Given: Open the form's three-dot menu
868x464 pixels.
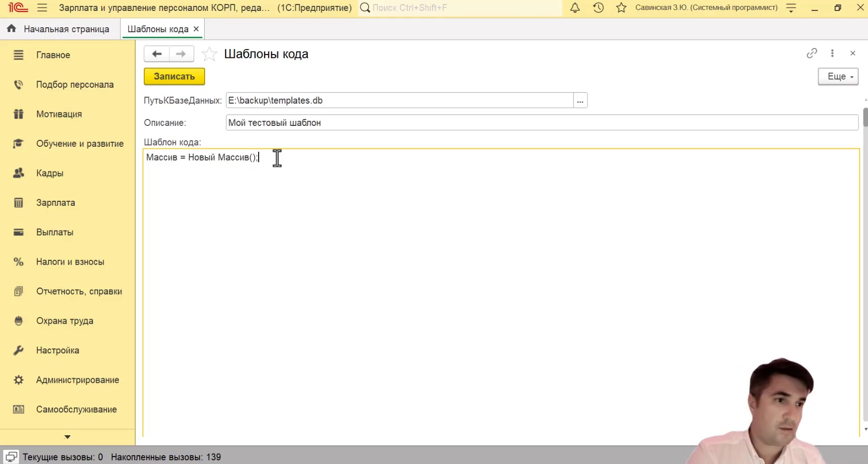Looking at the screenshot, I should point(832,53).
